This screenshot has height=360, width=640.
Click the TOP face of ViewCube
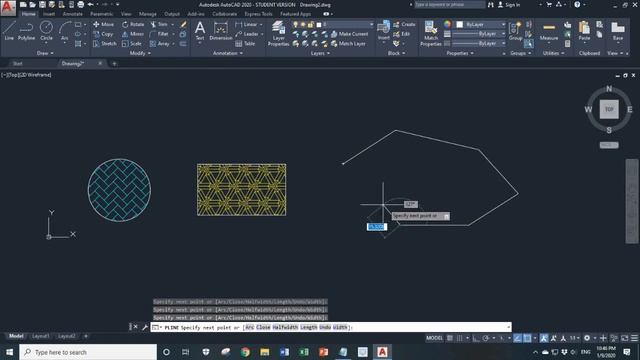(609, 109)
